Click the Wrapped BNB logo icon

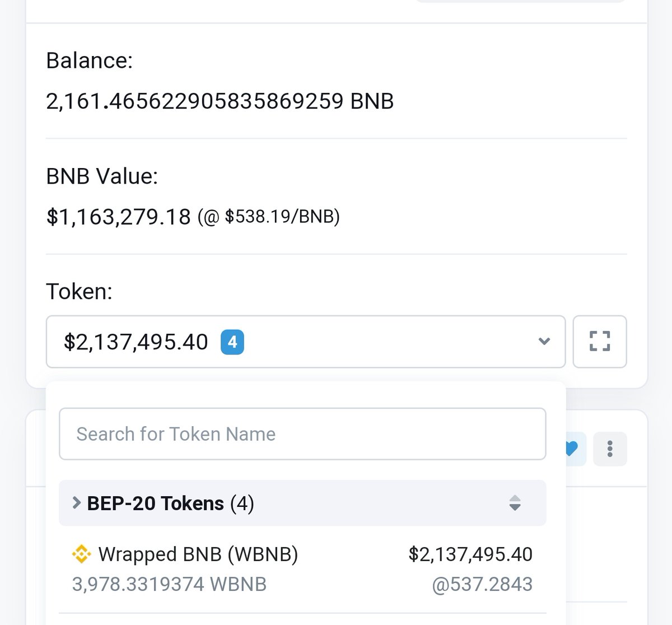82,554
